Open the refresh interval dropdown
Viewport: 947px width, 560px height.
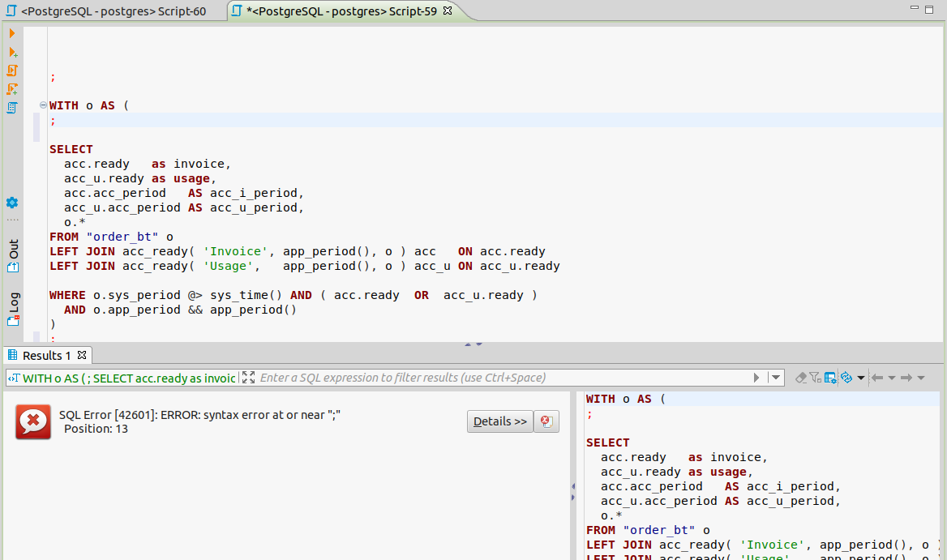pos(859,377)
